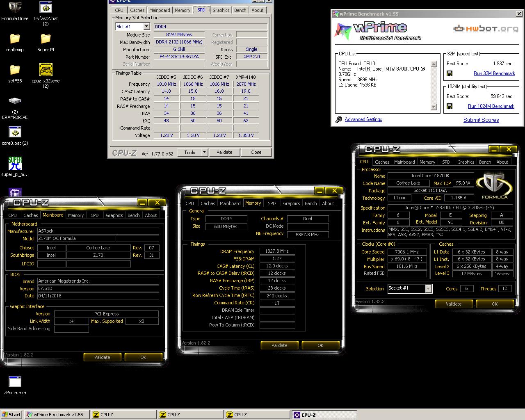Click the Core Speed value 7006.1 MHz
The height and width of the screenshot is (420, 525).
coord(407,252)
